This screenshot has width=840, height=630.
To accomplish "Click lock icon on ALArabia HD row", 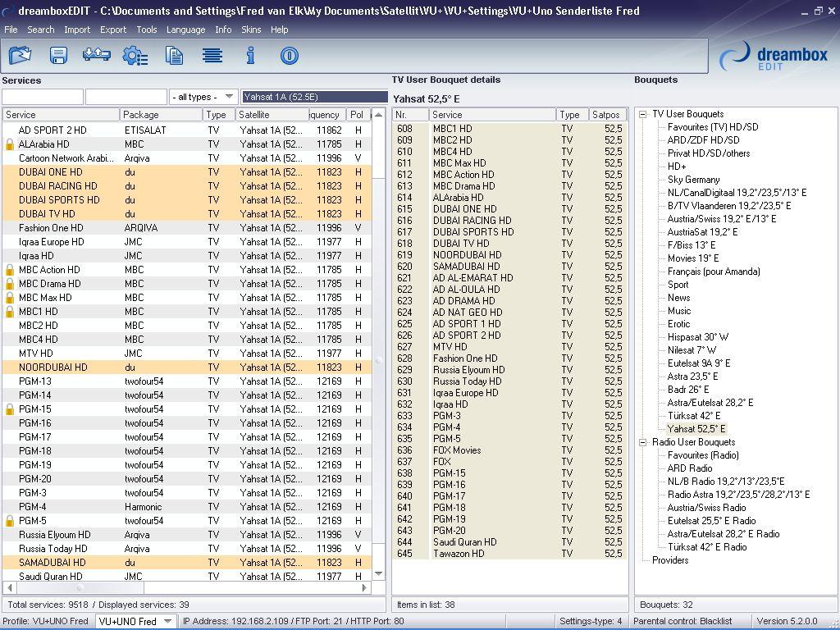I will click(x=9, y=144).
